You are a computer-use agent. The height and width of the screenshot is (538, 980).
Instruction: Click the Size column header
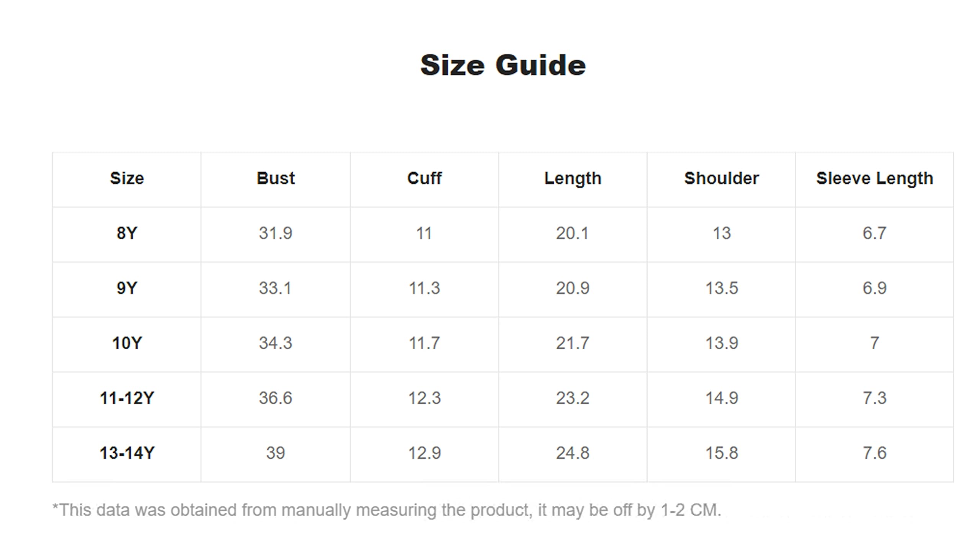(x=127, y=178)
